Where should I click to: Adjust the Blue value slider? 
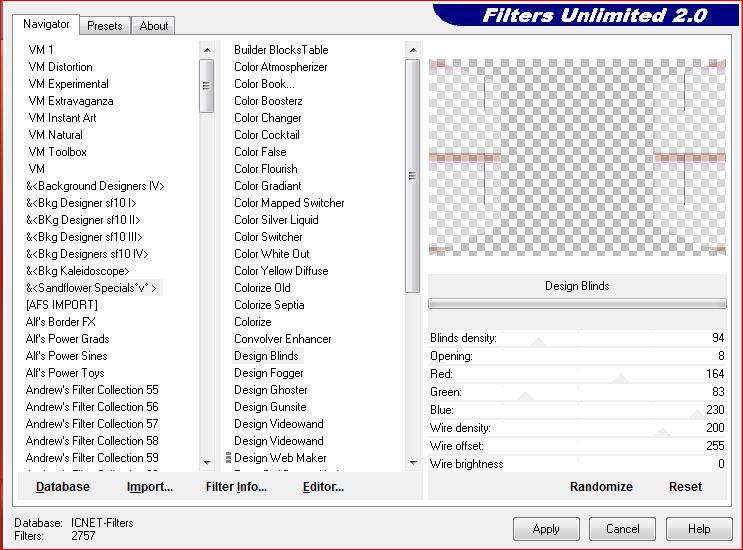coord(577,410)
